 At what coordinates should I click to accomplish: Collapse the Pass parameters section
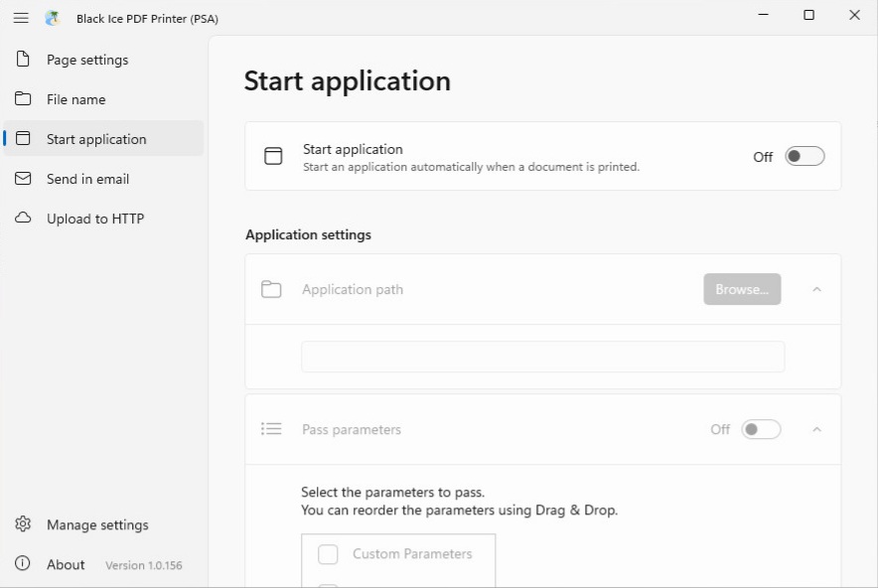(x=817, y=429)
